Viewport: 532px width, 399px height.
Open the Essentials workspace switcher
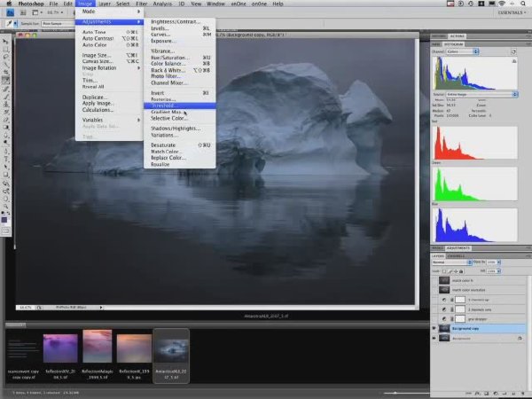tap(512, 12)
